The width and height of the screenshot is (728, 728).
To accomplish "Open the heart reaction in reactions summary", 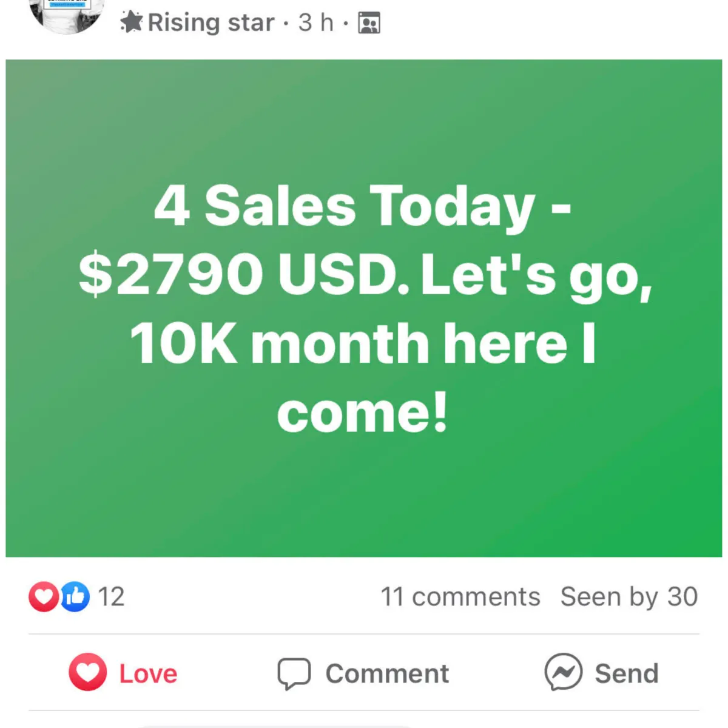I will click(x=44, y=596).
